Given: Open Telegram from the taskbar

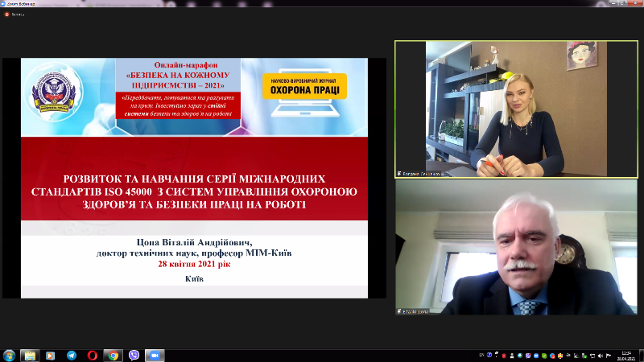Looking at the screenshot, I should coord(72,355).
